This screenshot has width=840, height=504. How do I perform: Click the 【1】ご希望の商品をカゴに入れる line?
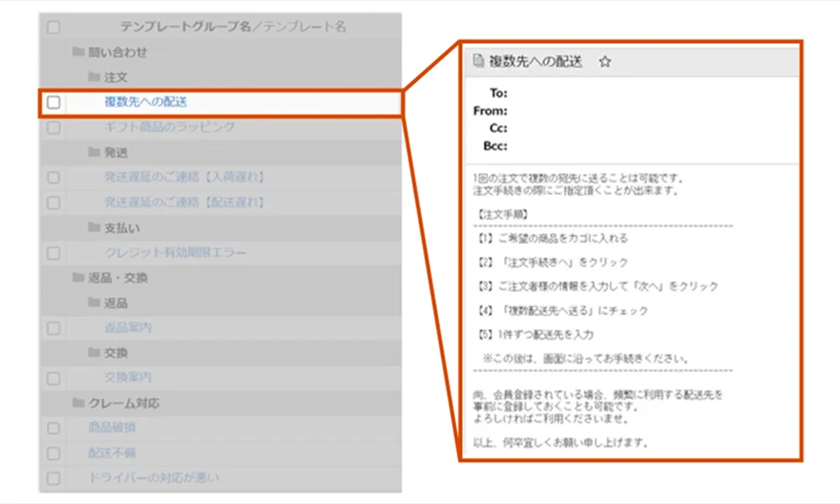(551, 238)
